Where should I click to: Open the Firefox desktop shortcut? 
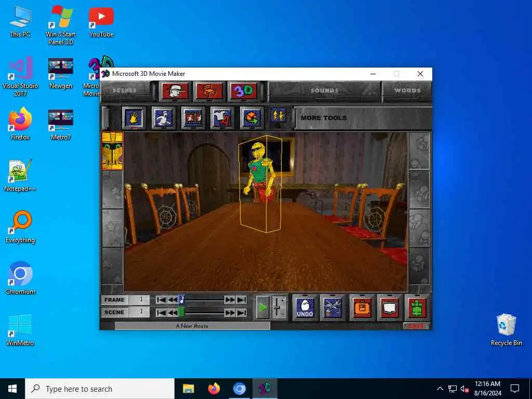tap(20, 124)
